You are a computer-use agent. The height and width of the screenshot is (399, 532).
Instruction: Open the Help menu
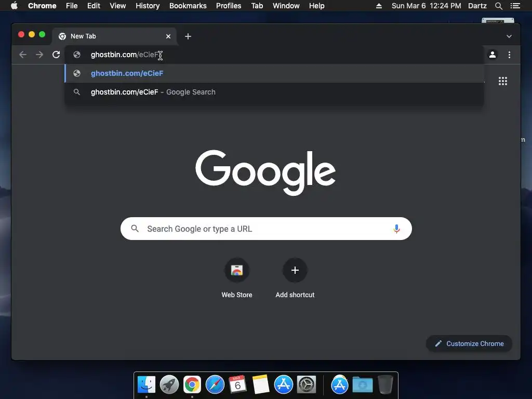pyautogui.click(x=316, y=6)
